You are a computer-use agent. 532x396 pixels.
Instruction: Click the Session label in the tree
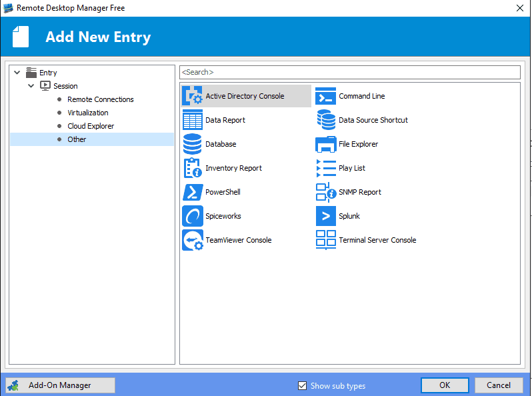(x=65, y=86)
